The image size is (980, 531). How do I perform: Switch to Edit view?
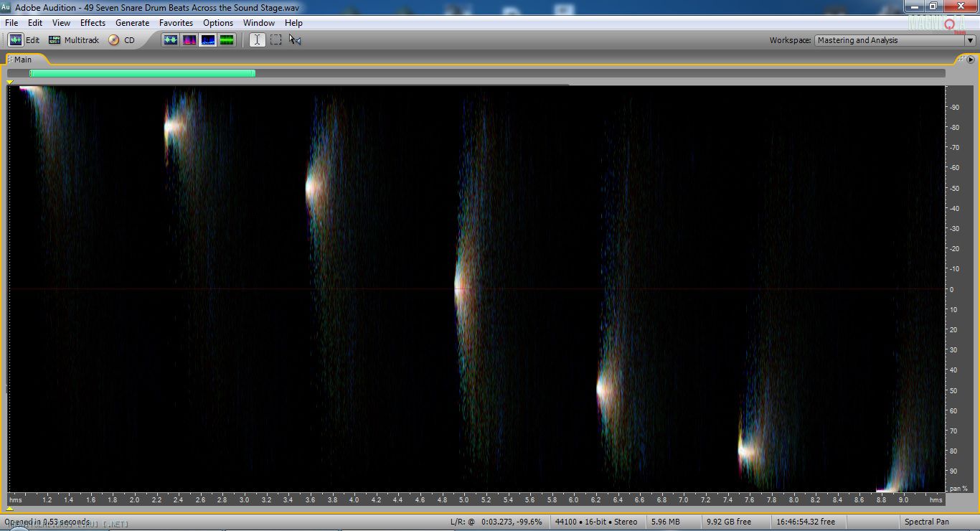(x=24, y=40)
